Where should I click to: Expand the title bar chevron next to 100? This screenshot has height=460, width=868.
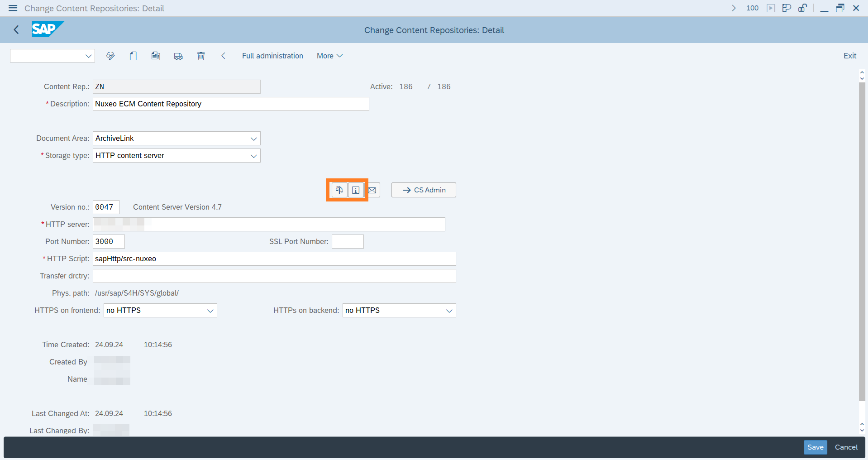pos(734,8)
